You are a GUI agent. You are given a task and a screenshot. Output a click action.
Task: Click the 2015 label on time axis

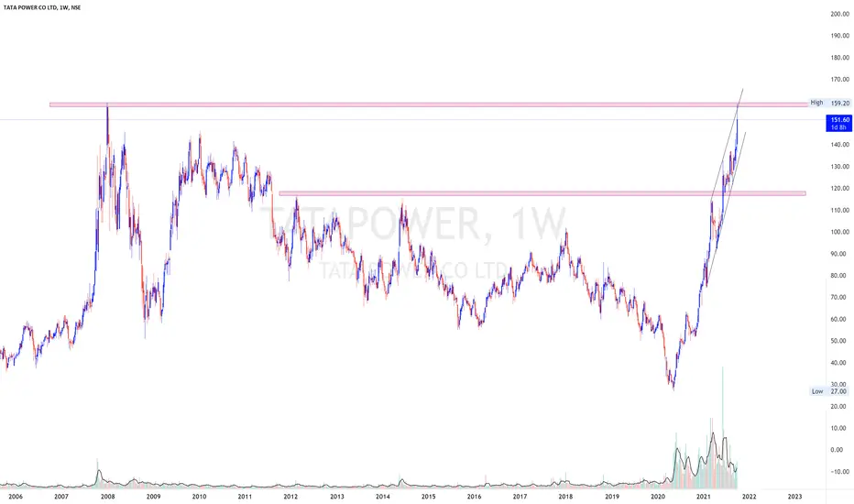429,497
